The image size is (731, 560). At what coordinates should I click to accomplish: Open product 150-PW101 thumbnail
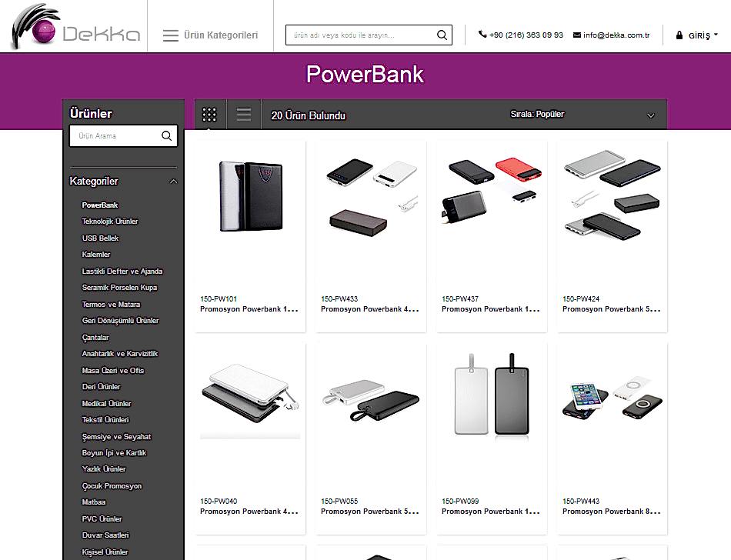[x=250, y=195]
